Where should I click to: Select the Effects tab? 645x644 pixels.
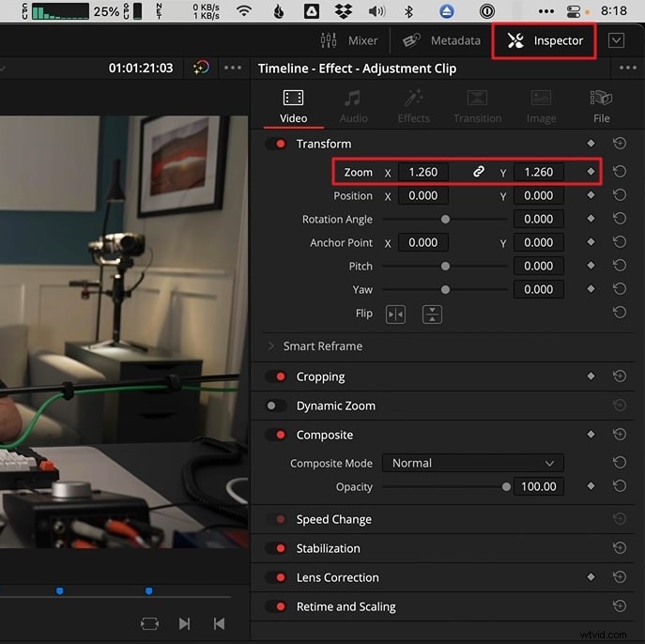click(413, 106)
